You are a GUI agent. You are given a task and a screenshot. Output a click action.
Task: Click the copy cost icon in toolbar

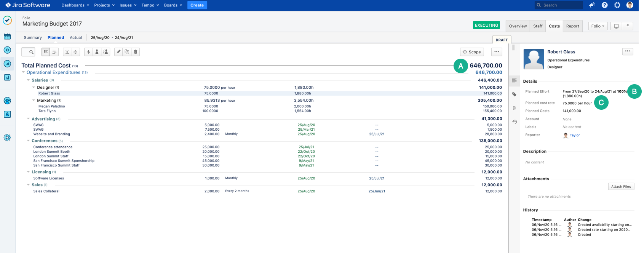coord(127,52)
